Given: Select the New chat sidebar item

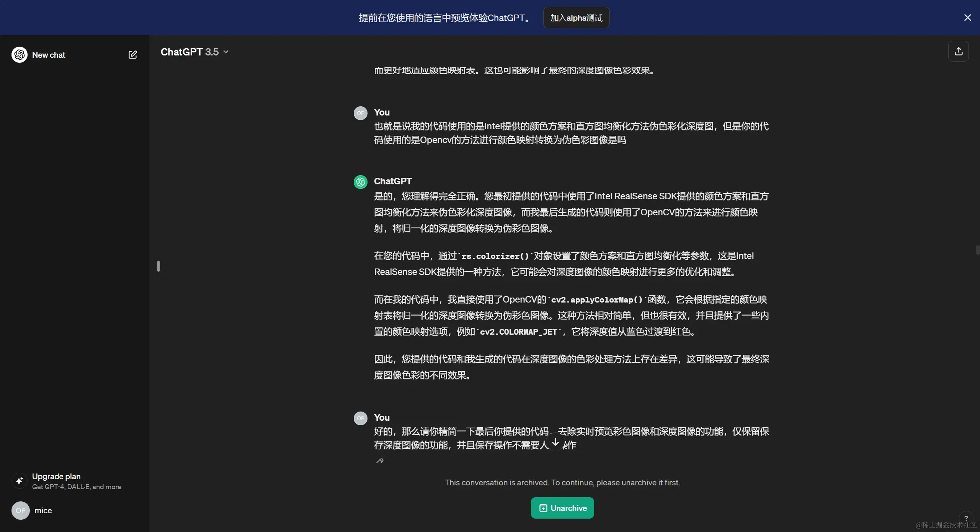Looking at the screenshot, I should (49, 55).
